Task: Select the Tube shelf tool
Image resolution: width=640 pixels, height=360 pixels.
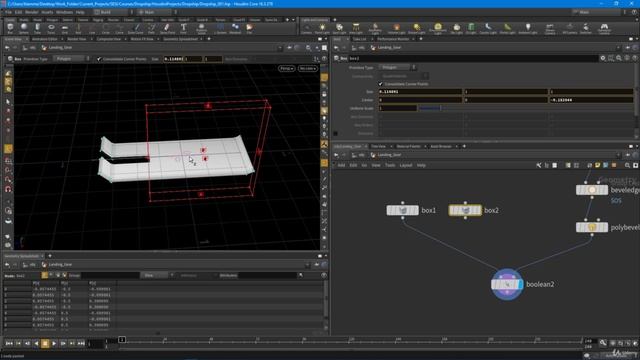Action: [37, 29]
